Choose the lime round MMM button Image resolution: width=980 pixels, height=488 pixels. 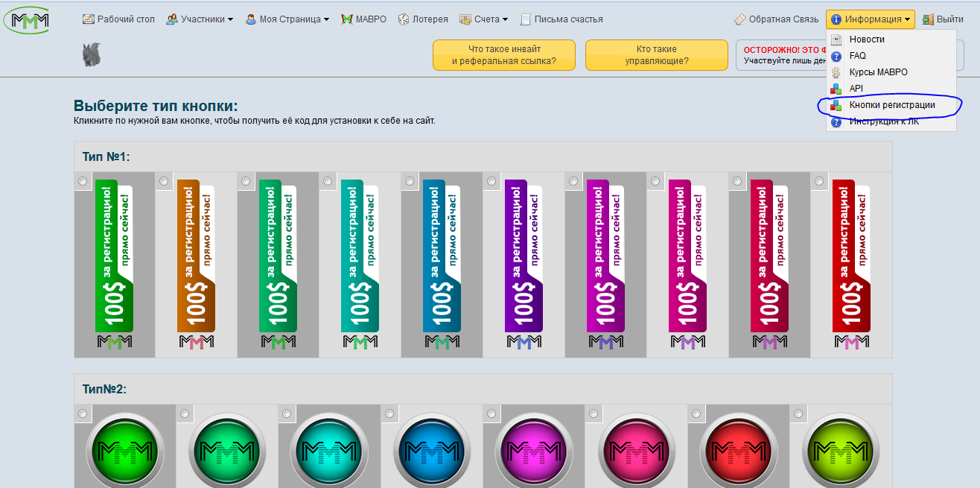click(x=841, y=449)
